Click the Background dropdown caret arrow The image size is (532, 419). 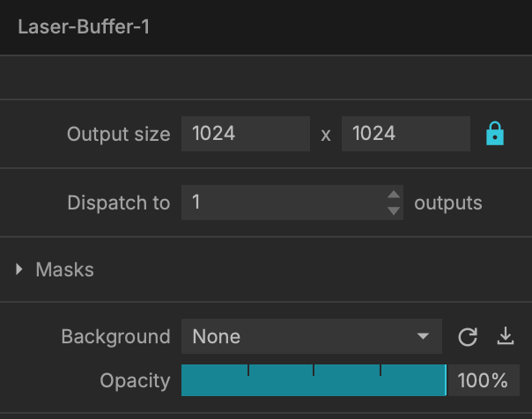coord(423,336)
